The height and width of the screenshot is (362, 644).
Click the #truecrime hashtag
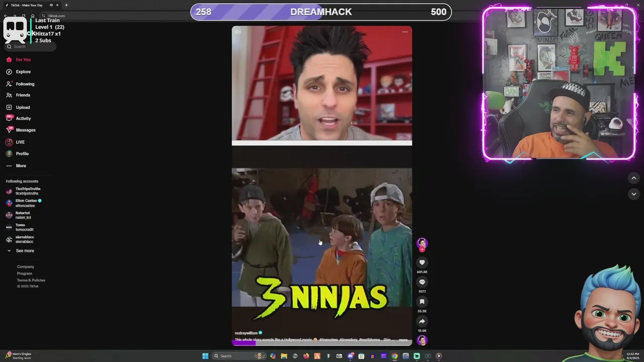pos(329,340)
